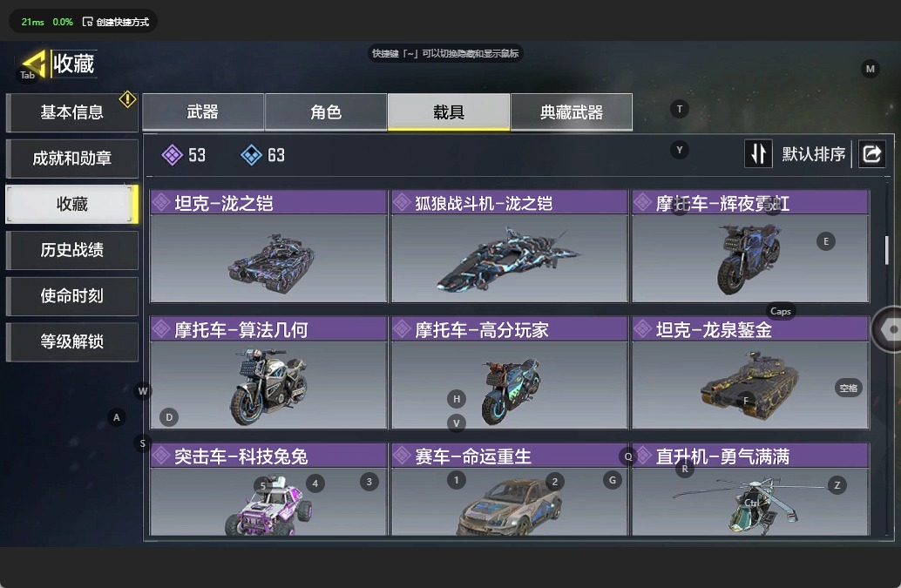Screen dimensions: 901x588
Task: Click the purple diamond icon showing 53
Action: pyautogui.click(x=173, y=155)
